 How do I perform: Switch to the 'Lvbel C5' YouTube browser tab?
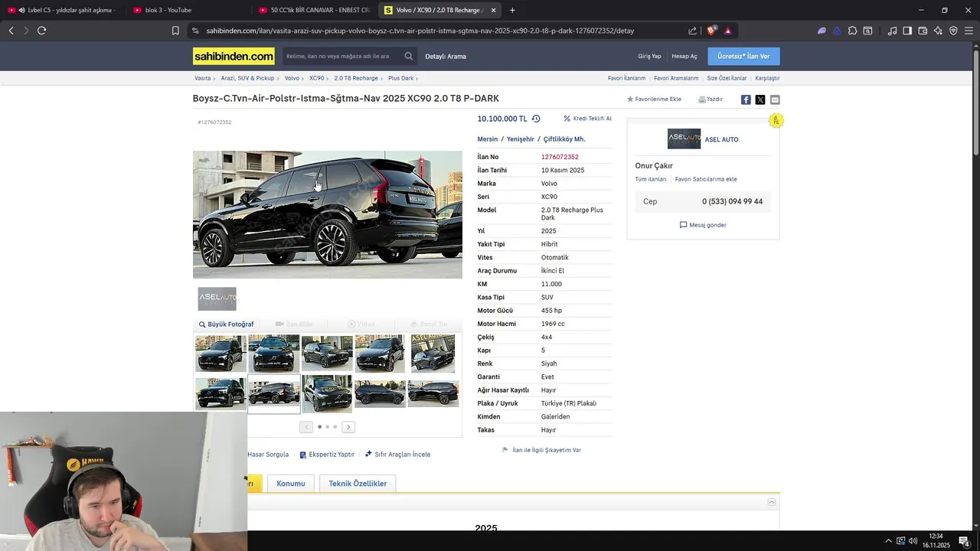point(63,10)
